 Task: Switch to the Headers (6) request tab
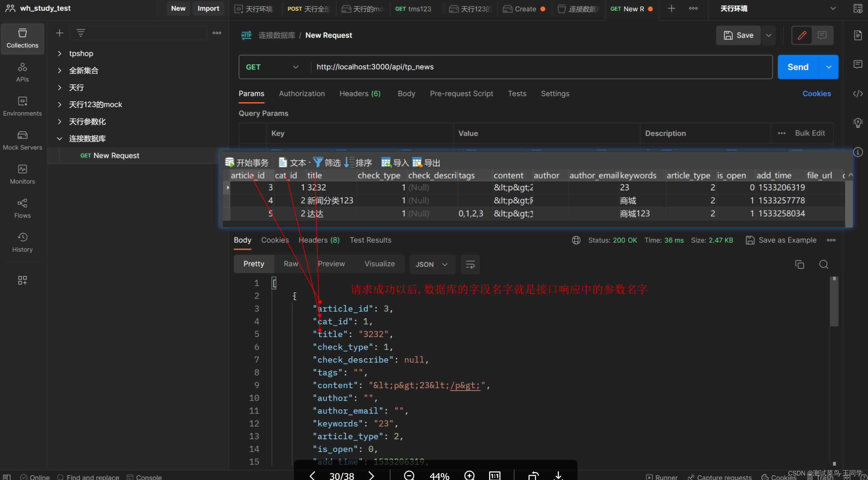[360, 94]
